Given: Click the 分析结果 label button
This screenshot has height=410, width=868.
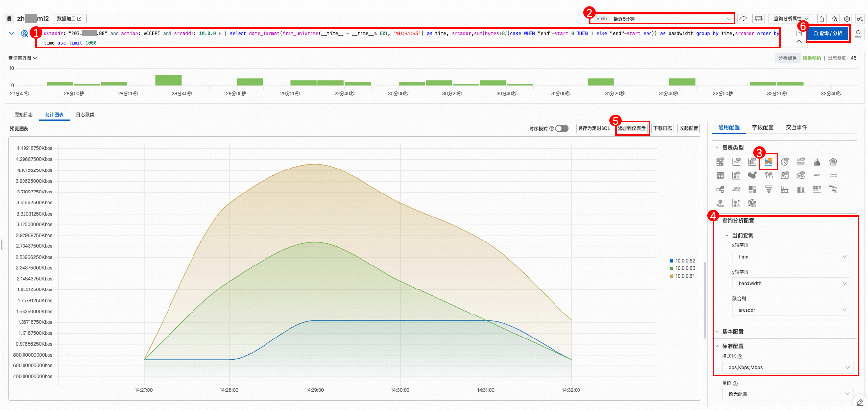Looking at the screenshot, I should pos(788,58).
